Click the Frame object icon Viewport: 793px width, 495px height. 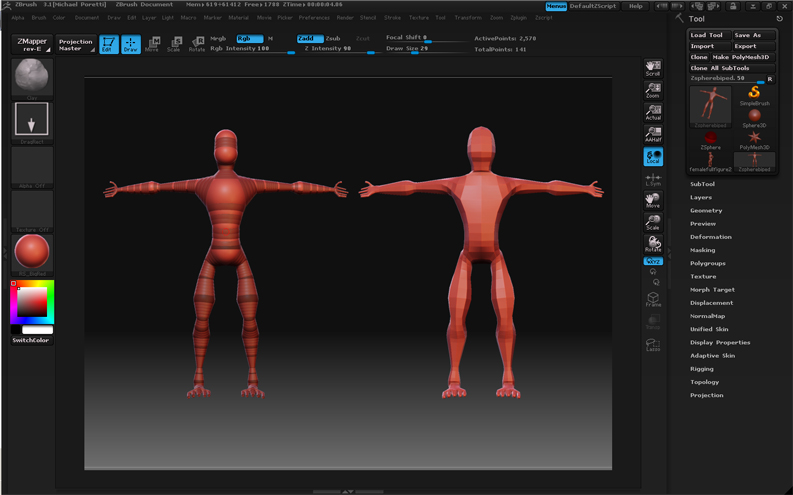pyautogui.click(x=653, y=299)
